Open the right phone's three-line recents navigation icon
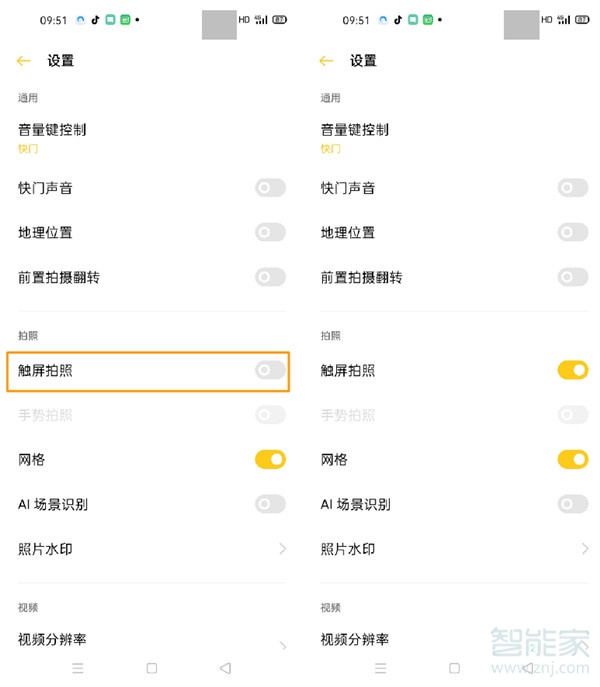Image resolution: width=600 pixels, height=687 pixels. click(x=381, y=668)
